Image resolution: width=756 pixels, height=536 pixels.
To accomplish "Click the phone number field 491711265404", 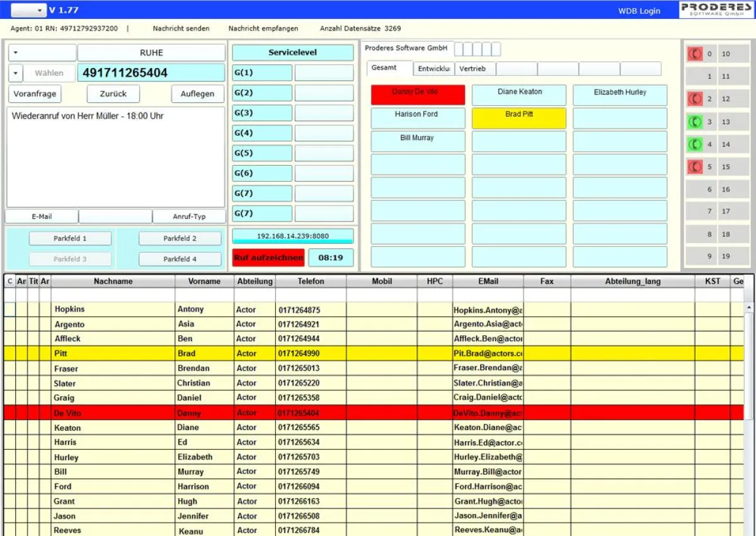I will pos(151,73).
